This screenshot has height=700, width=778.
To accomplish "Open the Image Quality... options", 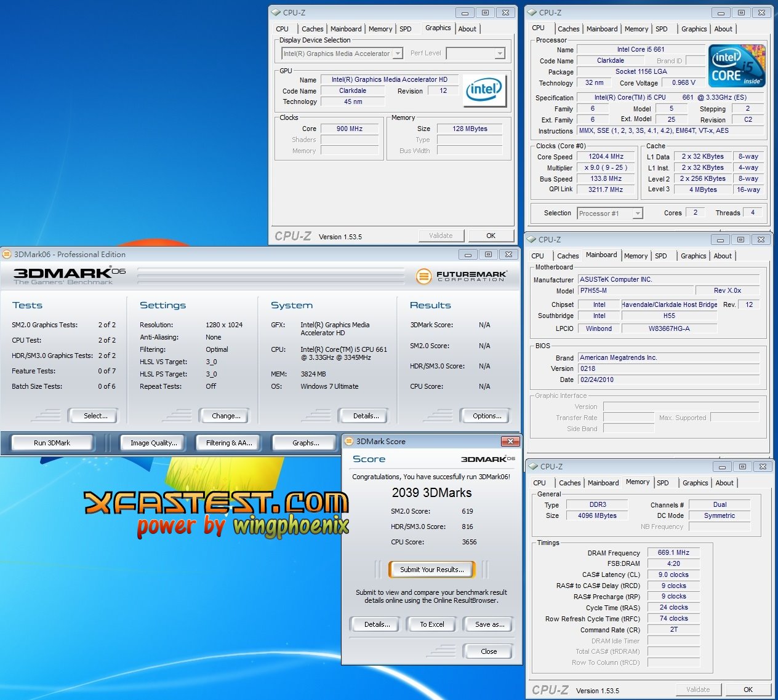I will point(153,443).
